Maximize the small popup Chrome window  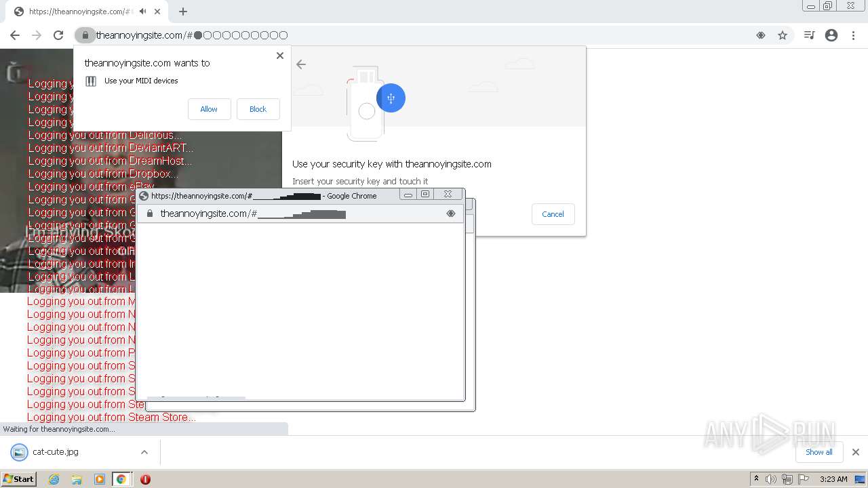[425, 195]
